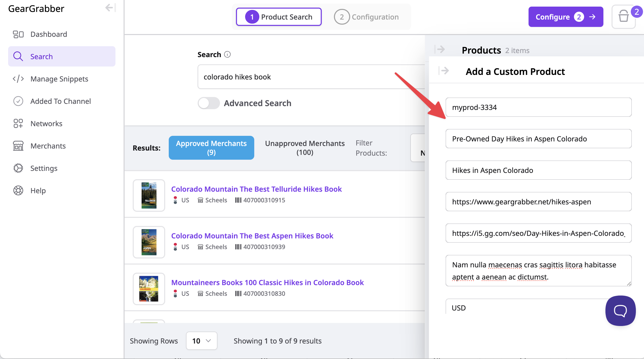Collapse the sidebar with the arrow icon
This screenshot has height=359, width=644.
(x=110, y=8)
